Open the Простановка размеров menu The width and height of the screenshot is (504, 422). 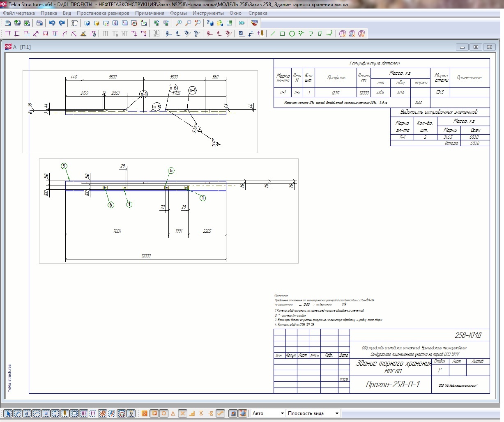click(x=103, y=13)
